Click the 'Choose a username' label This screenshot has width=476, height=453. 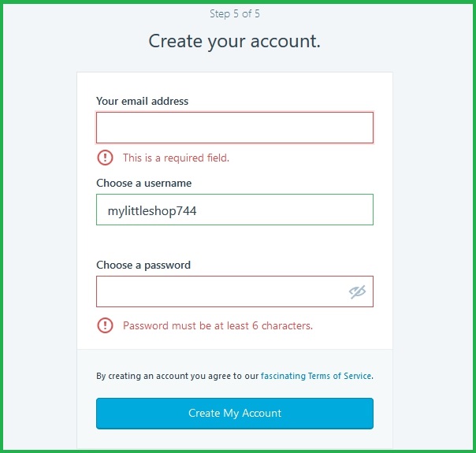coord(144,183)
